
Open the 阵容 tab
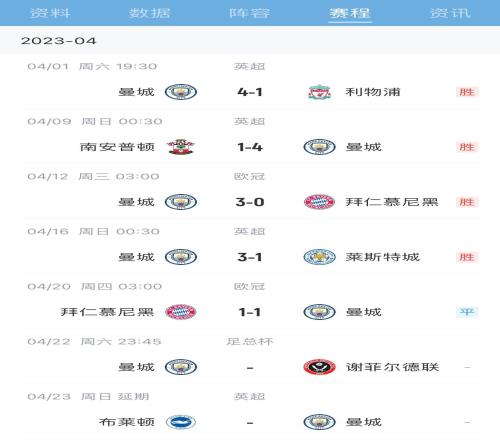click(250, 13)
